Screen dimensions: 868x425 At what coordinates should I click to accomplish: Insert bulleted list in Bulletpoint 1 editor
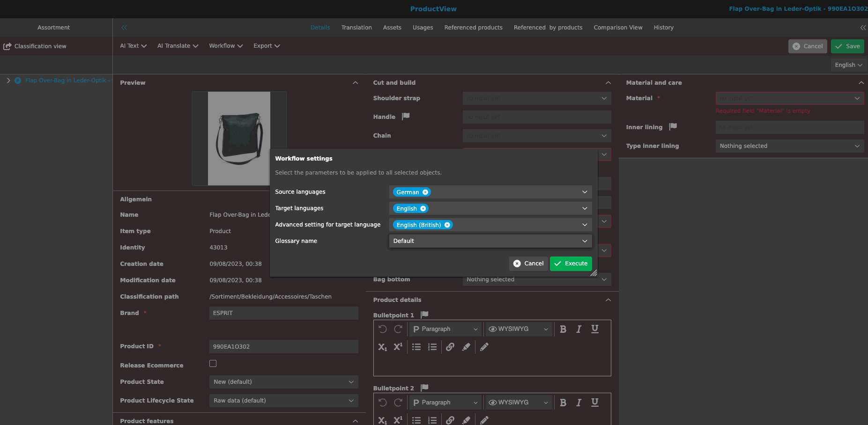(x=416, y=347)
